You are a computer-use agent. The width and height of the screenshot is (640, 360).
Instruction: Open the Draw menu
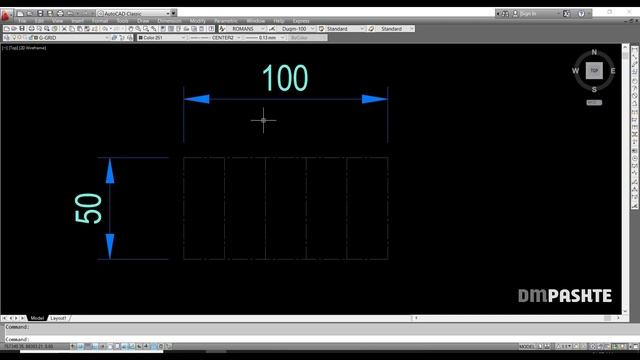(143, 21)
